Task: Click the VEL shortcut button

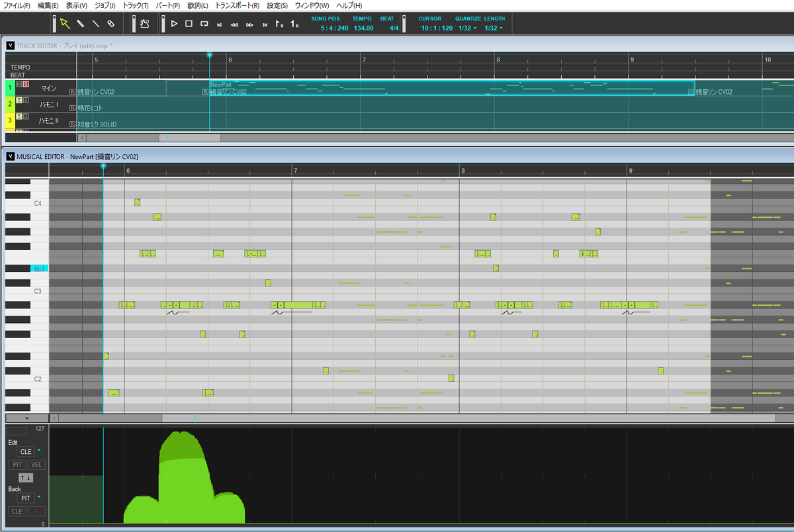Action: tap(36, 465)
